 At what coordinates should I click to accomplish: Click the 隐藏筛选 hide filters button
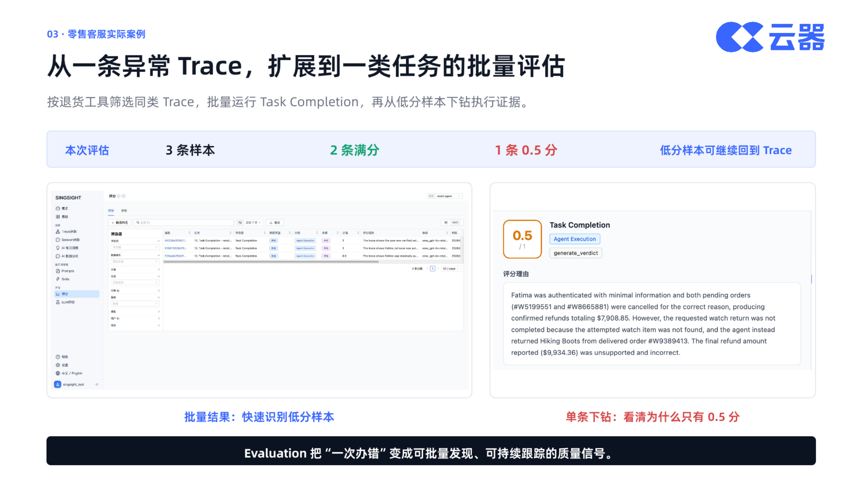tap(120, 223)
